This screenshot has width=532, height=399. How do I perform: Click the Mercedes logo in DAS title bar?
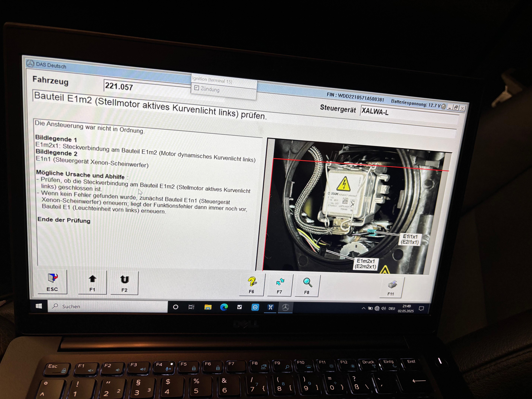[30, 64]
